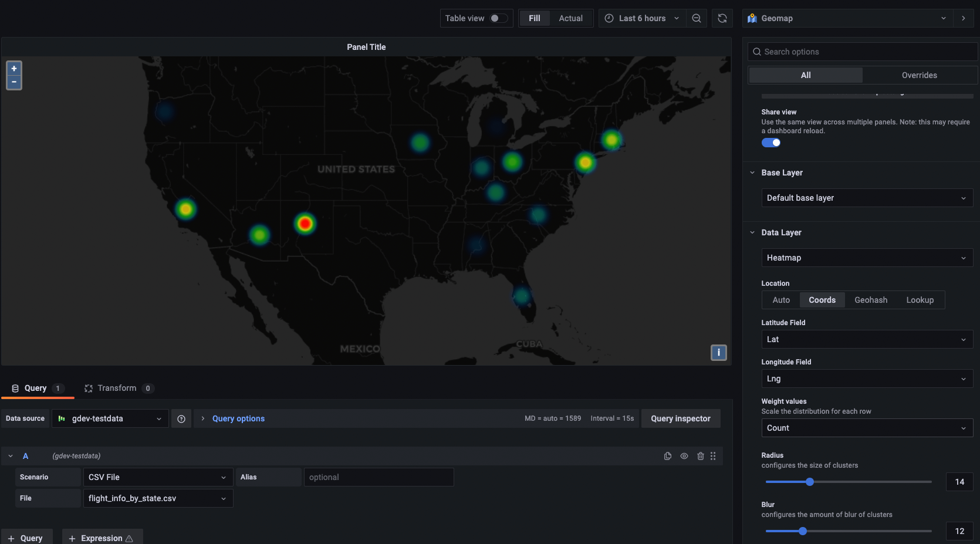This screenshot has height=544, width=980.
Task: Delete query A with trash icon
Action: point(700,456)
